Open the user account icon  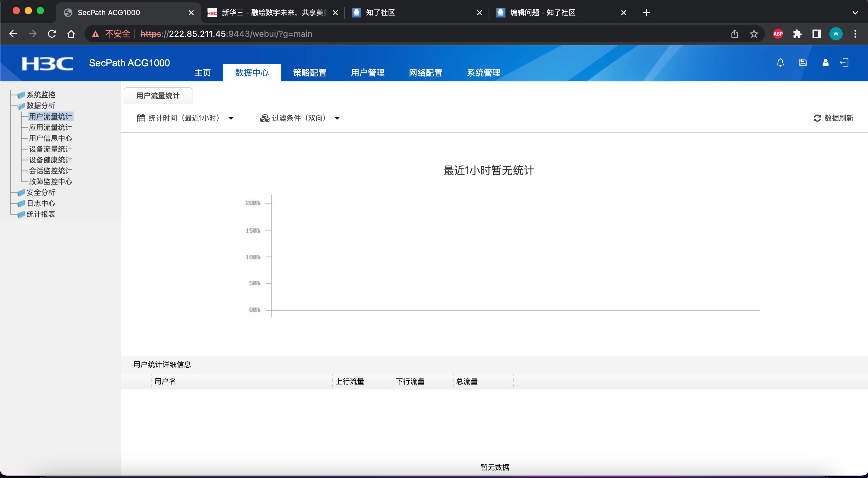(825, 63)
